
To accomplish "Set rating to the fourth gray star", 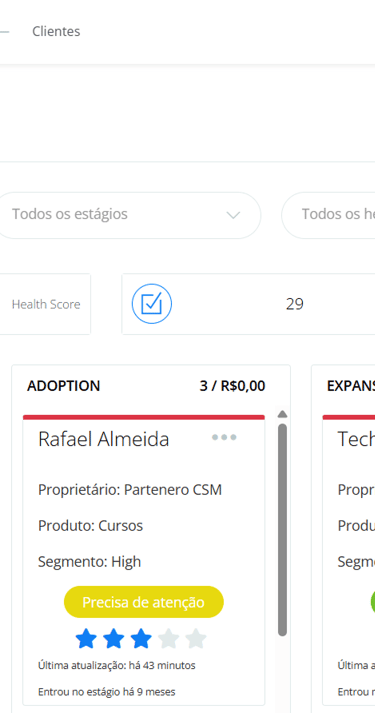I will 168,638.
